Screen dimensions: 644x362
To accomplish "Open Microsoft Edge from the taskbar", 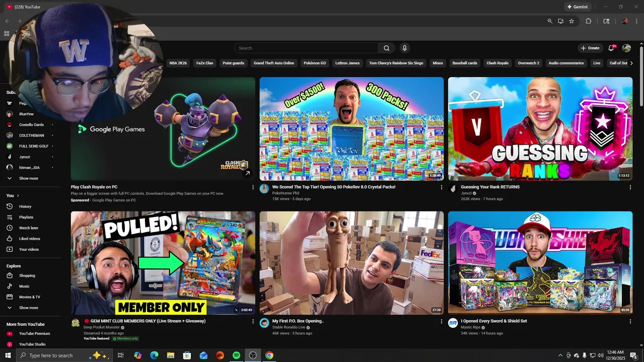I will pos(154,355).
